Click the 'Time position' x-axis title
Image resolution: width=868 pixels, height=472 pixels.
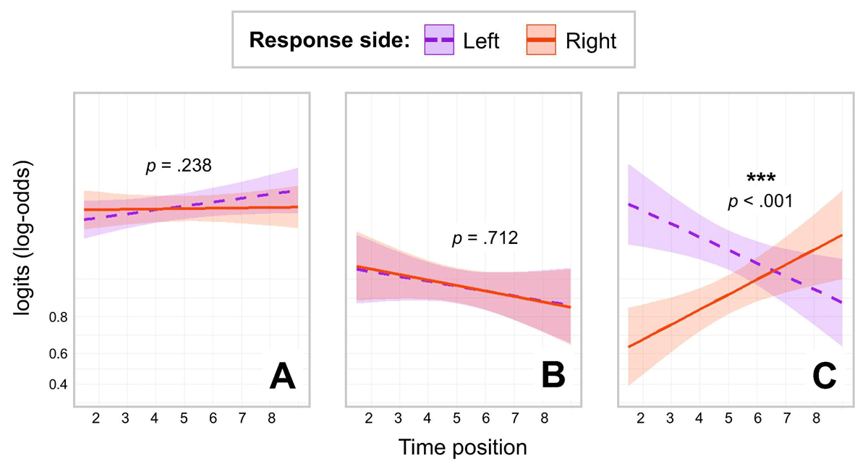pyautogui.click(x=463, y=447)
